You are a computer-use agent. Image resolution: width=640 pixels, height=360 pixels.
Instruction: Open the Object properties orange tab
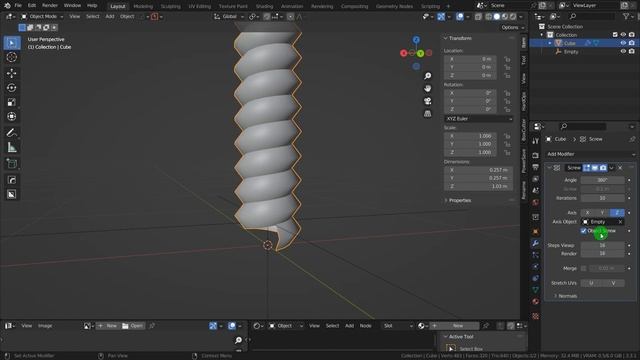tap(536, 231)
